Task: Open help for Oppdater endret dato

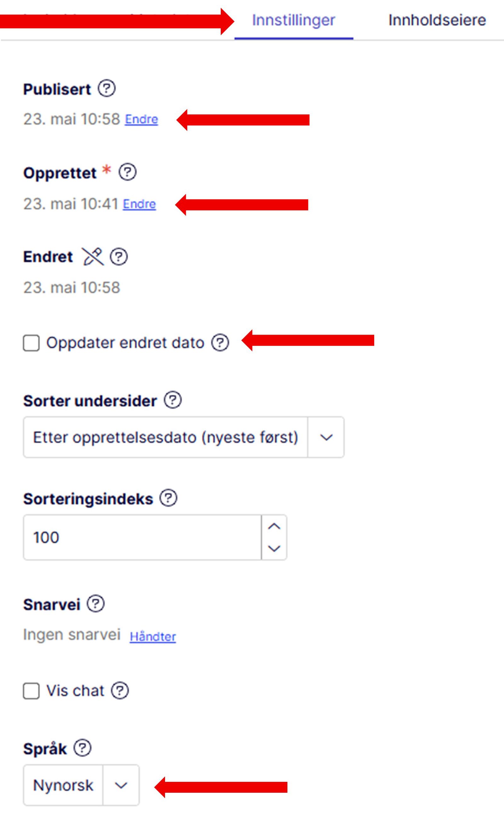Action: [x=220, y=343]
